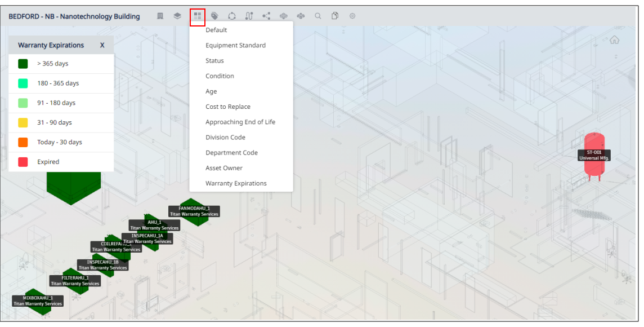The width and height of the screenshot is (644, 327).
Task: Click the yellow 31 - 90 days swatch
Action: pos(23,122)
